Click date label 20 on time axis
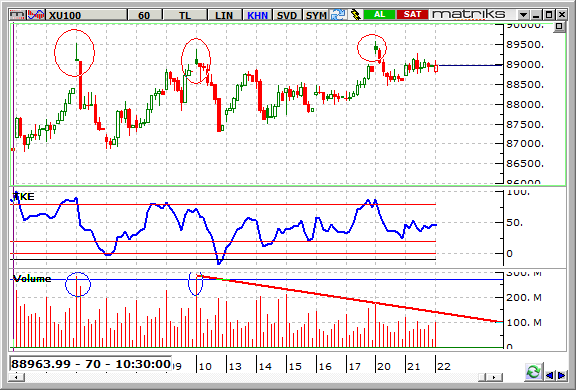Viewport: 576px width, 390px height. tap(384, 366)
